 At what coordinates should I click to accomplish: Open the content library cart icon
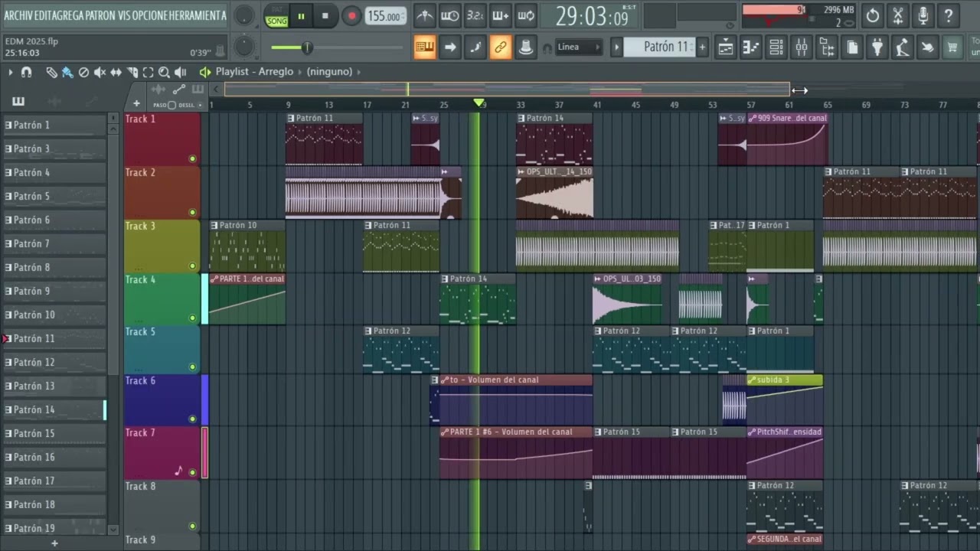952,47
